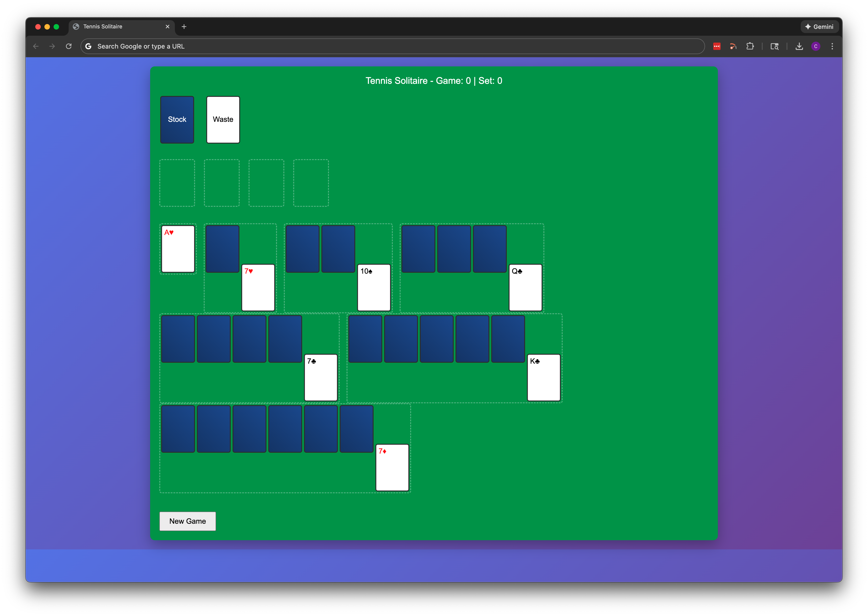Screen dimensions: 868x616
Task: Select the Ace of Hearts card
Action: click(178, 248)
